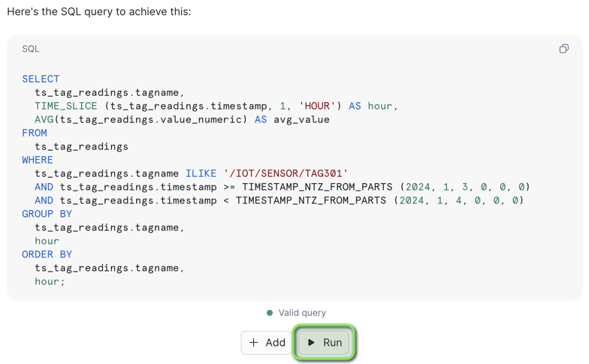Image resolution: width=589 pixels, height=364 pixels.
Task: Click the green Valid query status dot
Action: pos(270,313)
